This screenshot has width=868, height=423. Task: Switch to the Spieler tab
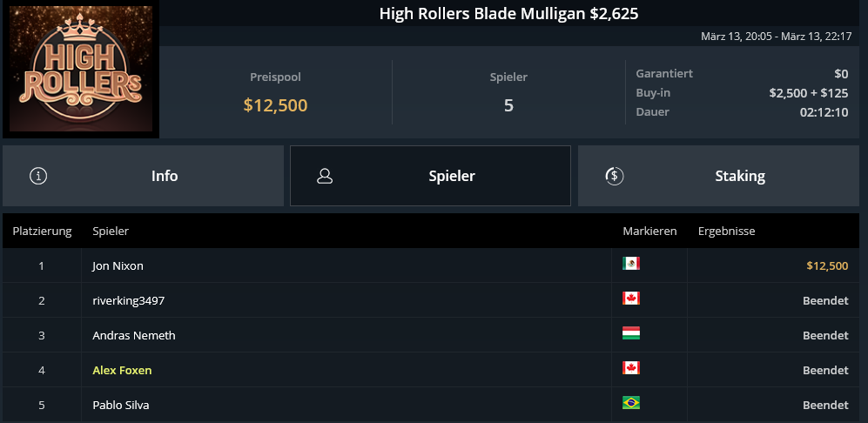point(430,176)
